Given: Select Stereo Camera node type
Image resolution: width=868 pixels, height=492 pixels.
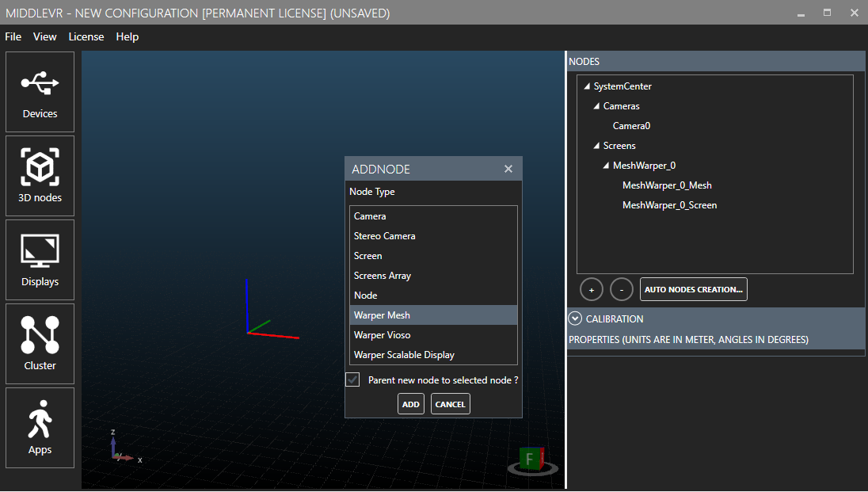Looking at the screenshot, I should [433, 236].
